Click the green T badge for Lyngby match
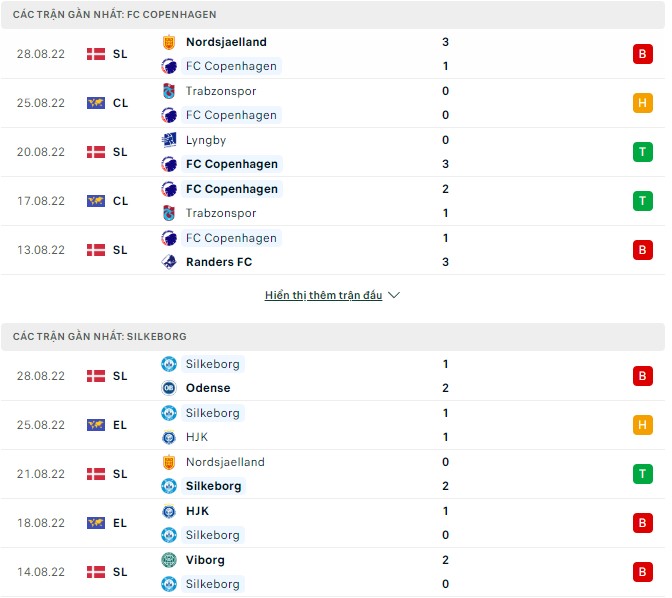 coord(641,152)
